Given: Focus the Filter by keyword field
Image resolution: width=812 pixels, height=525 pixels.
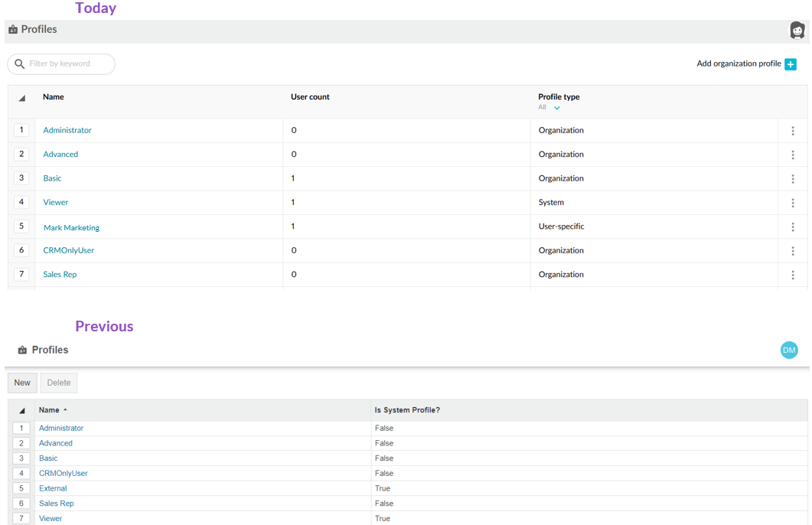Looking at the screenshot, I should pos(61,64).
